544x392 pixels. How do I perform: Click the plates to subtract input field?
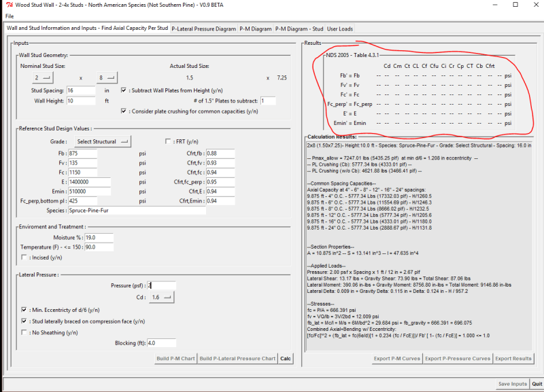(x=268, y=101)
